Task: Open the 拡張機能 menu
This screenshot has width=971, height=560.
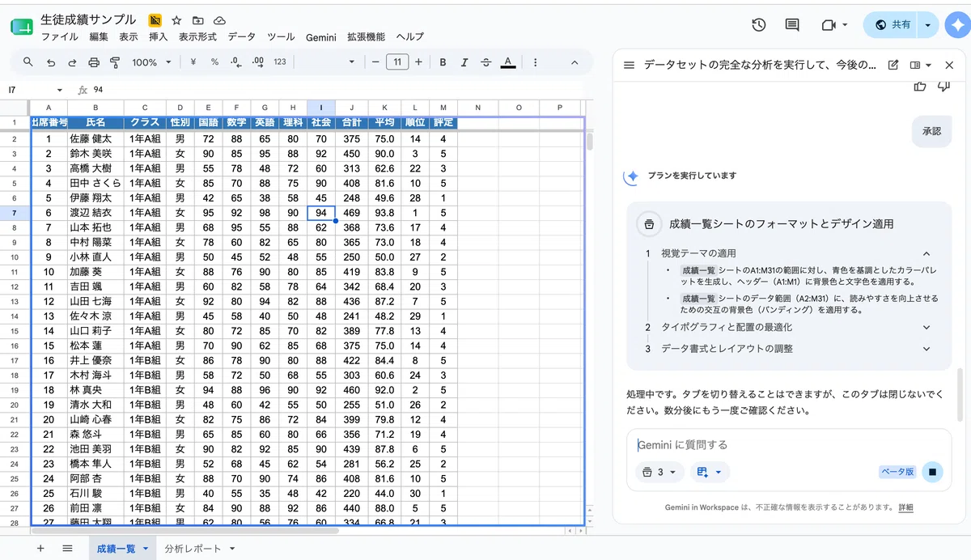Action: coord(366,37)
